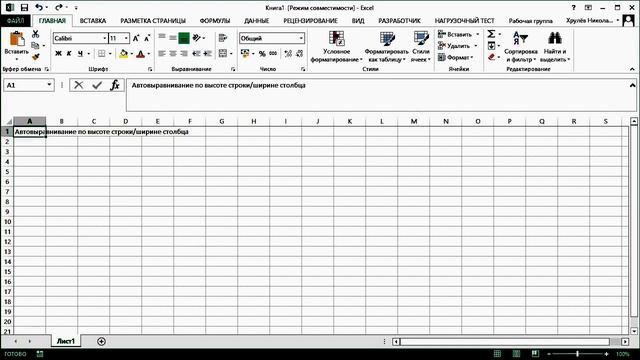The image size is (640, 360).
Task: Click the increase font size icon
Action: tap(136, 38)
